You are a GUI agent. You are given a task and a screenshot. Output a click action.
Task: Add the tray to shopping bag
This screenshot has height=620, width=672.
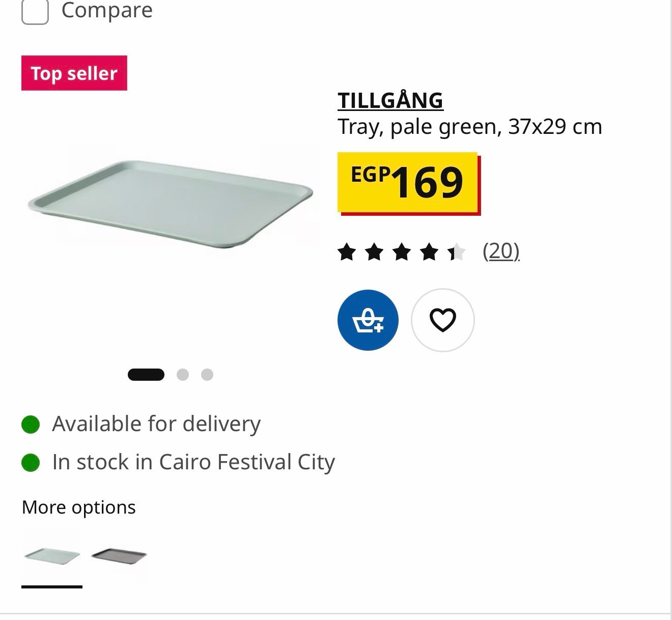tap(368, 320)
